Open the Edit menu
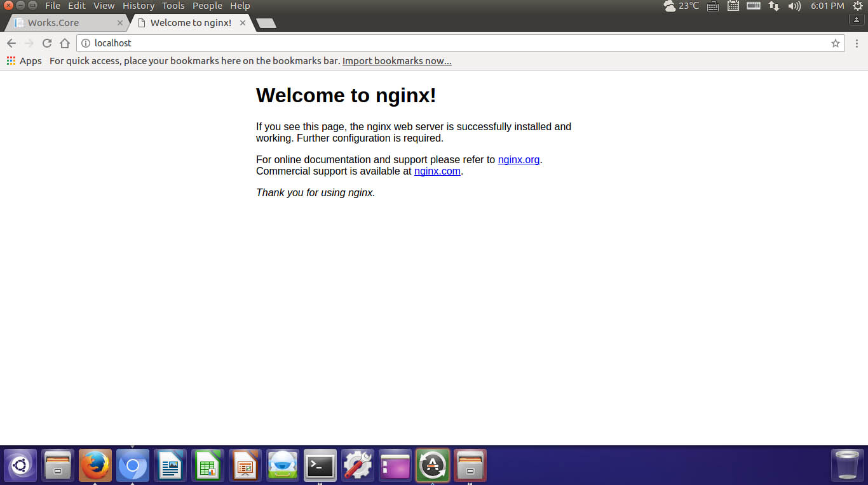Screen dimensions: 868x485 [x=77, y=6]
